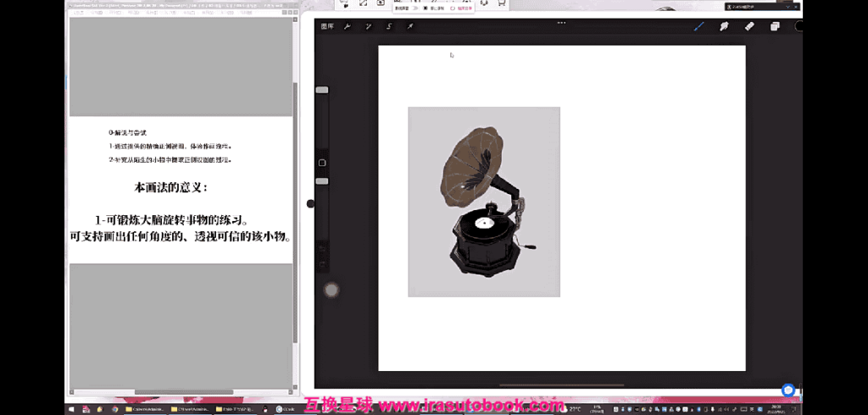Click the horizontal scrollbar in SAI window
This screenshot has height=415, width=868.
point(184,392)
